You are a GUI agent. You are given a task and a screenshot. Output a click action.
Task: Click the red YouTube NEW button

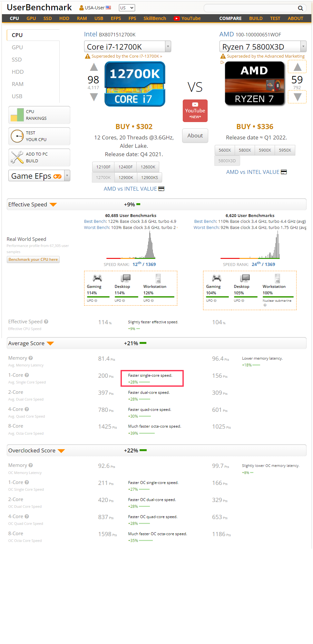(195, 111)
